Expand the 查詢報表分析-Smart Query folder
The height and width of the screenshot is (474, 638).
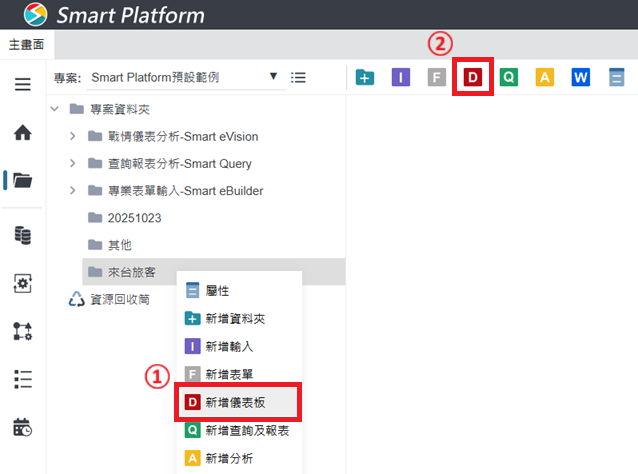click(73, 163)
